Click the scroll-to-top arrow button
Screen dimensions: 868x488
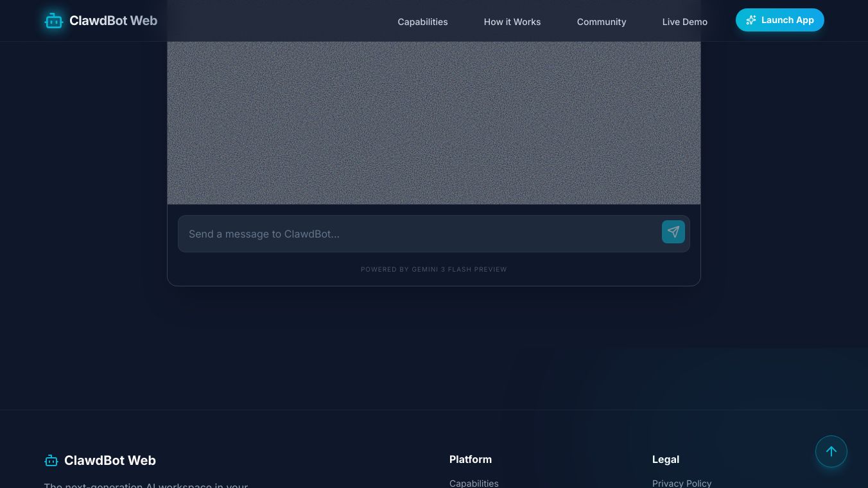click(x=831, y=451)
